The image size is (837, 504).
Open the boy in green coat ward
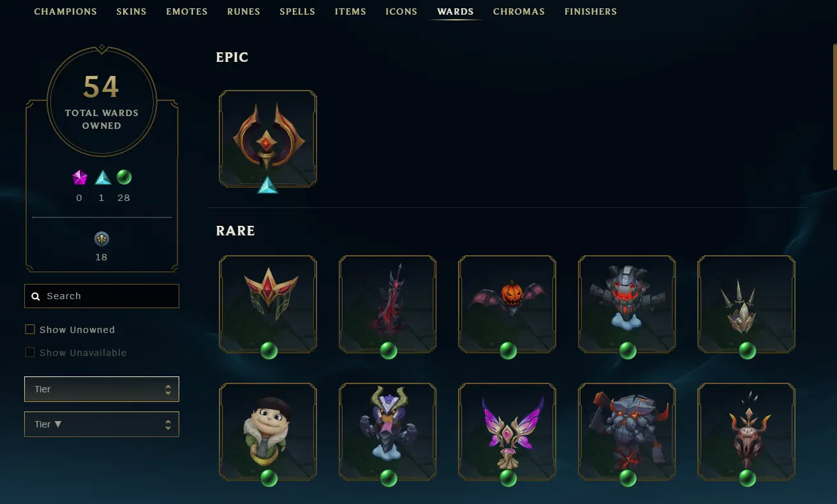268,432
